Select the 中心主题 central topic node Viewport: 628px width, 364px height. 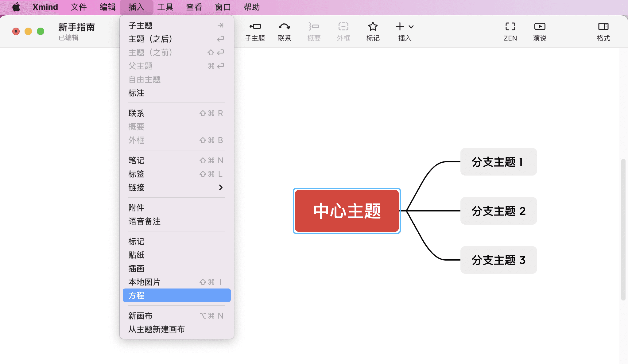346,211
